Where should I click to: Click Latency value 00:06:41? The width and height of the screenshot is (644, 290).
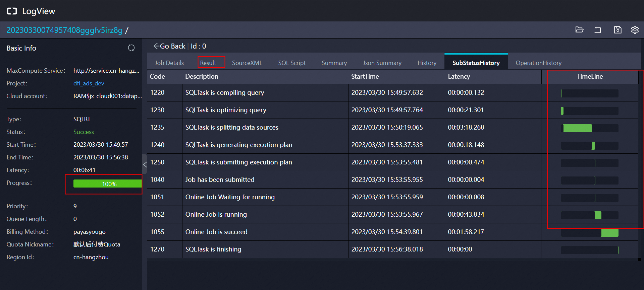click(x=84, y=170)
